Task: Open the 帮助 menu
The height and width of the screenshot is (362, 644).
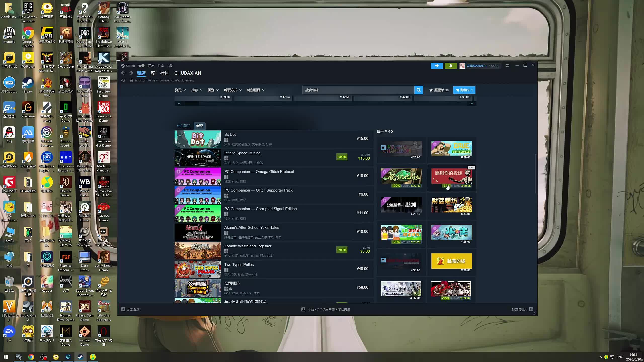Action: [170, 66]
